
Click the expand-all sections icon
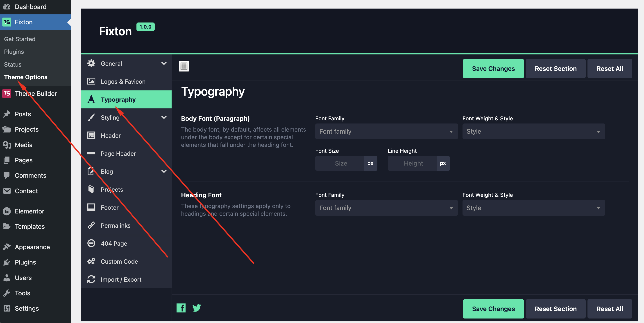click(184, 66)
